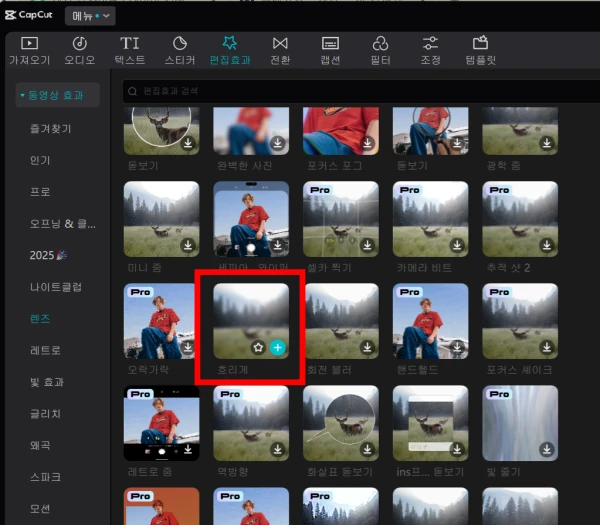
Task: Add the 흐리게 effect with plus button
Action: click(x=278, y=347)
